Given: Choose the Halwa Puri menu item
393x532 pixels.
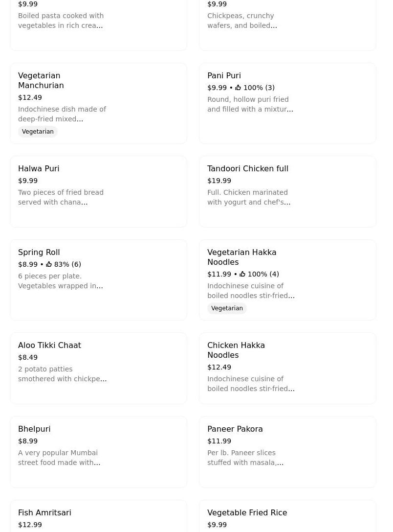Looking at the screenshot, I should 39,169.
